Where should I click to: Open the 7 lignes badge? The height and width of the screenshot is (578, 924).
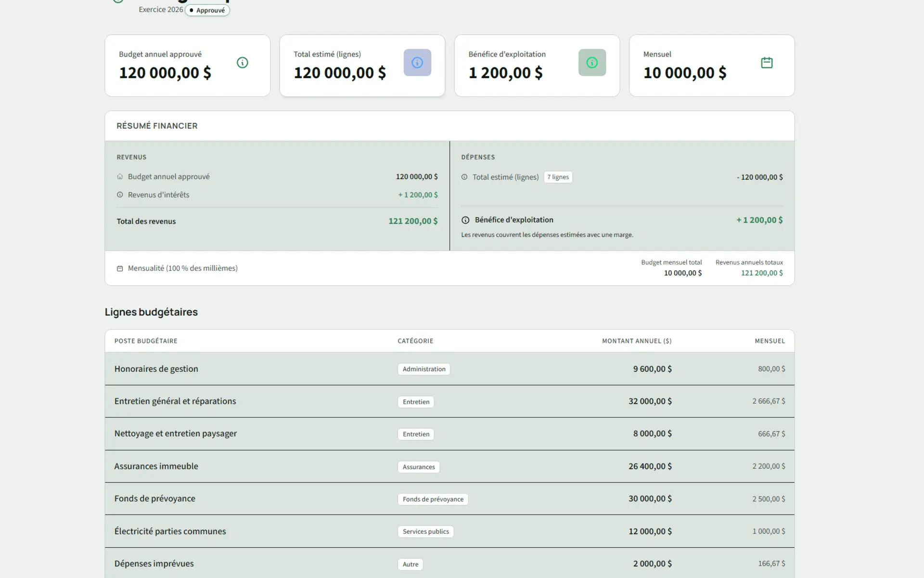(558, 177)
